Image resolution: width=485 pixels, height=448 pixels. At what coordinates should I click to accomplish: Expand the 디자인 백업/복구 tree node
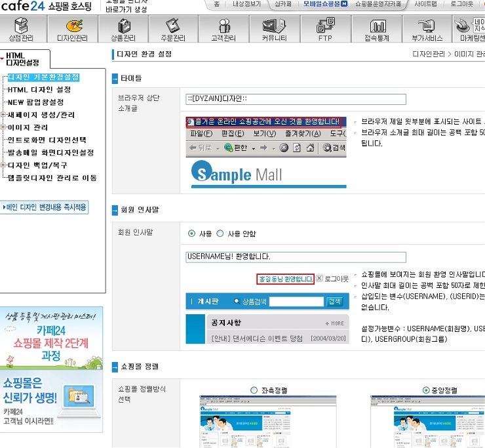click(3, 165)
